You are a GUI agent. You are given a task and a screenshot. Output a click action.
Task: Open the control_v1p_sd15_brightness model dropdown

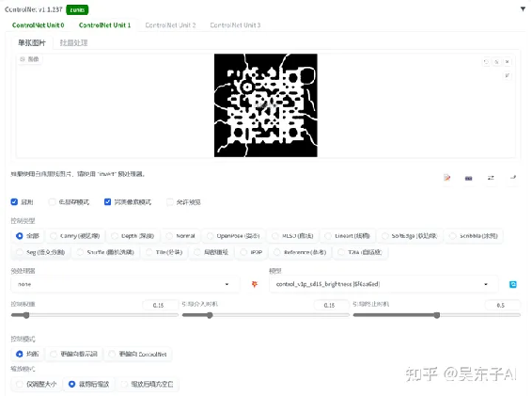383,284
